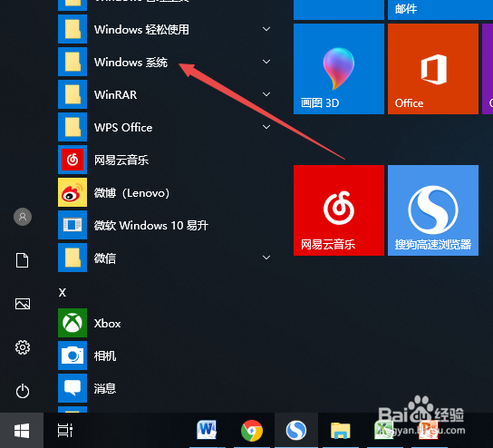Viewport: 493px width, 448px height.
Task: Open Settings gear in Start sidebar
Action: (23, 347)
